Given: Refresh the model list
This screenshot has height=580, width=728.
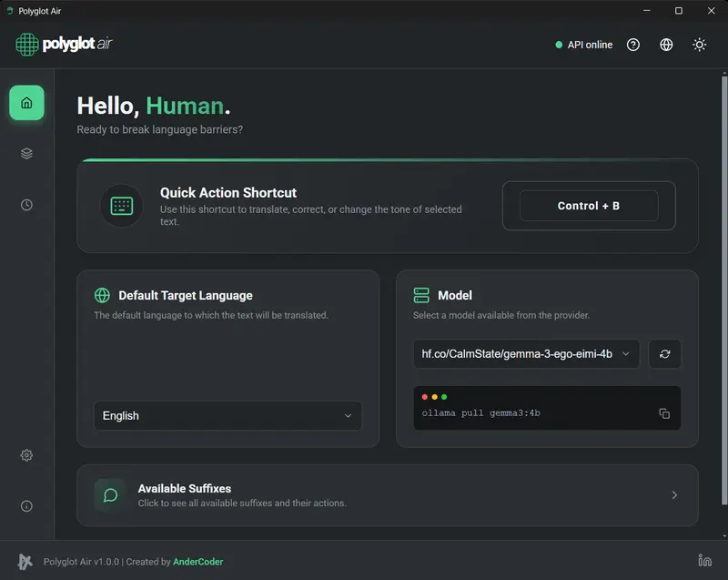Looking at the screenshot, I should [664, 354].
